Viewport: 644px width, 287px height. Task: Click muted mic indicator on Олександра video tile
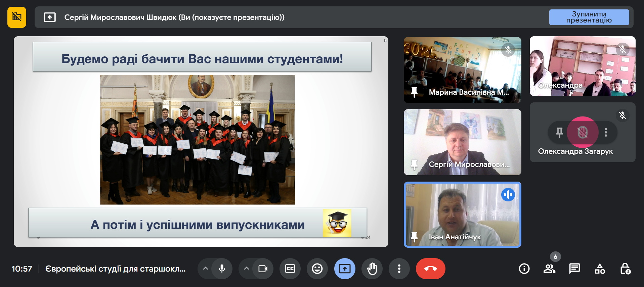pos(622,49)
